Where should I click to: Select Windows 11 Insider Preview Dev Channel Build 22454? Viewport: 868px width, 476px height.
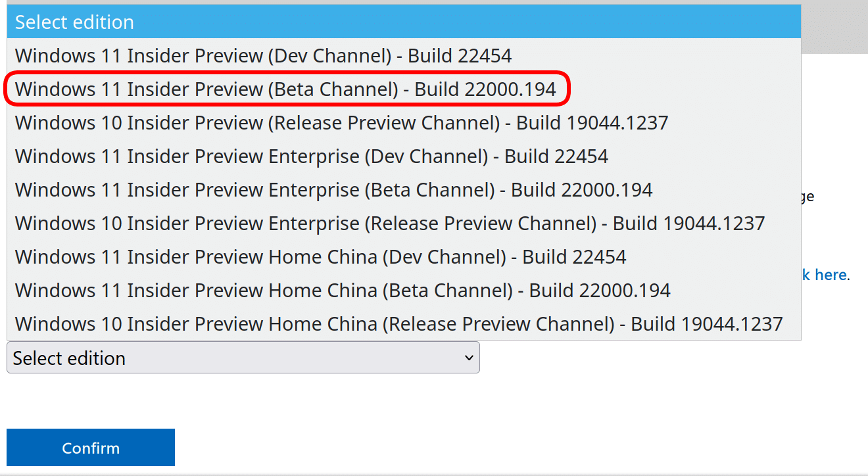(263, 56)
